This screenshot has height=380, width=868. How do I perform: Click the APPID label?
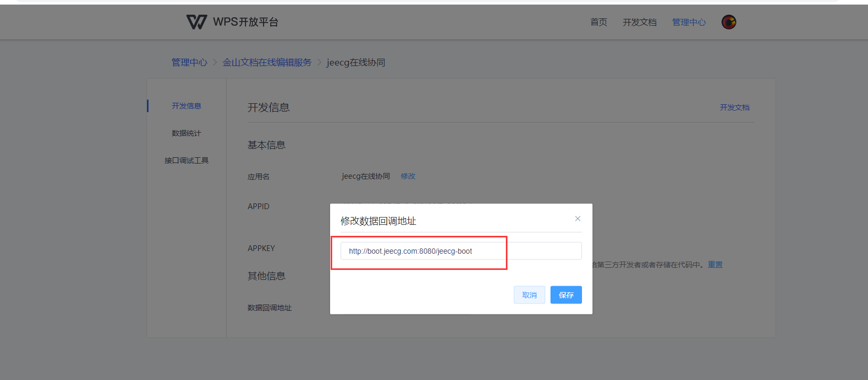(x=259, y=207)
